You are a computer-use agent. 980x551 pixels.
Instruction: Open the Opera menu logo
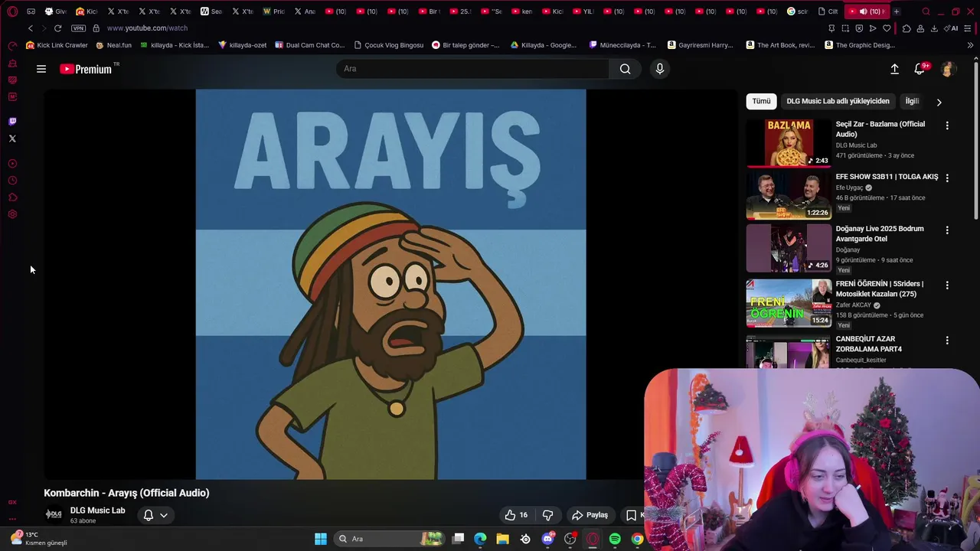(x=12, y=11)
